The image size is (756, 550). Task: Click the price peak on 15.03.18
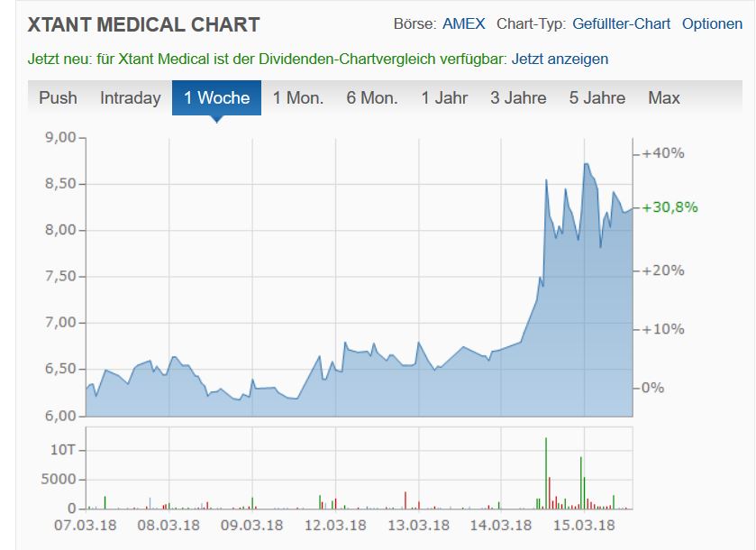point(586,164)
